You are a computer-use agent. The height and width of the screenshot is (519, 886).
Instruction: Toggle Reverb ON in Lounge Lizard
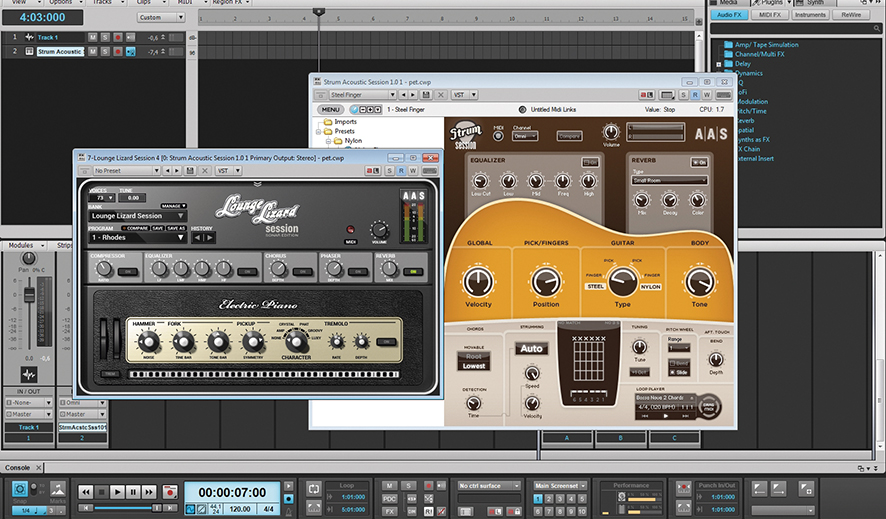pyautogui.click(x=414, y=272)
